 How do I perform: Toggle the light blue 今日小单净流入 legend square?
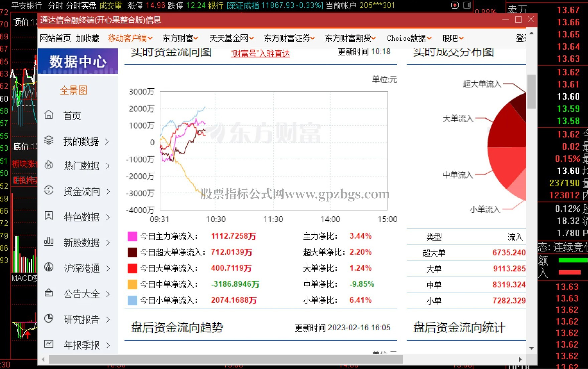click(132, 301)
